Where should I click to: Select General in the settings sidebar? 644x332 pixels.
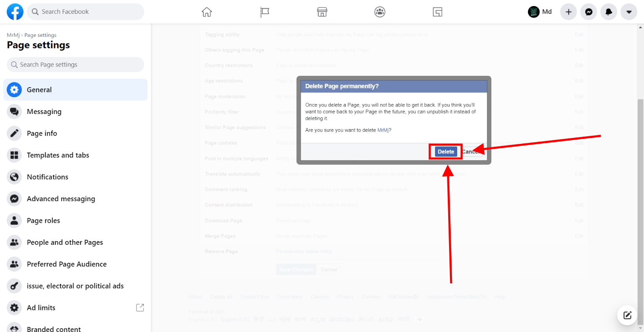pos(75,90)
